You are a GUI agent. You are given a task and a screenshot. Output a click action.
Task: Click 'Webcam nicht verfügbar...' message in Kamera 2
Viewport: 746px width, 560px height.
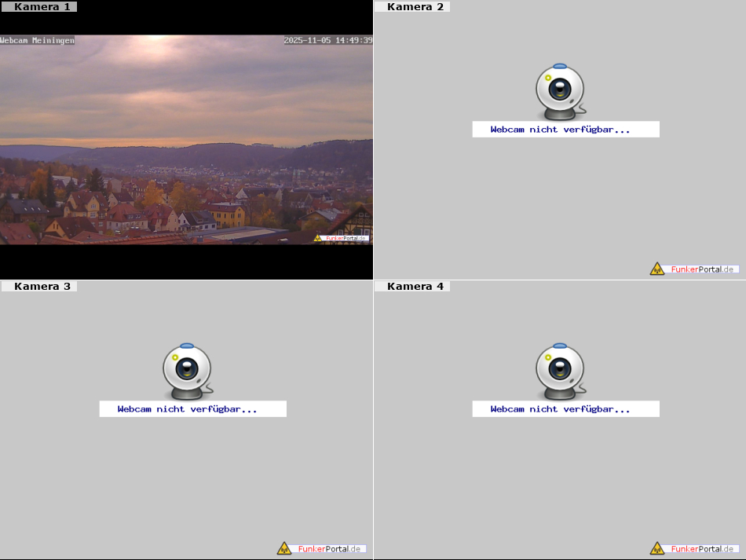[x=560, y=130]
